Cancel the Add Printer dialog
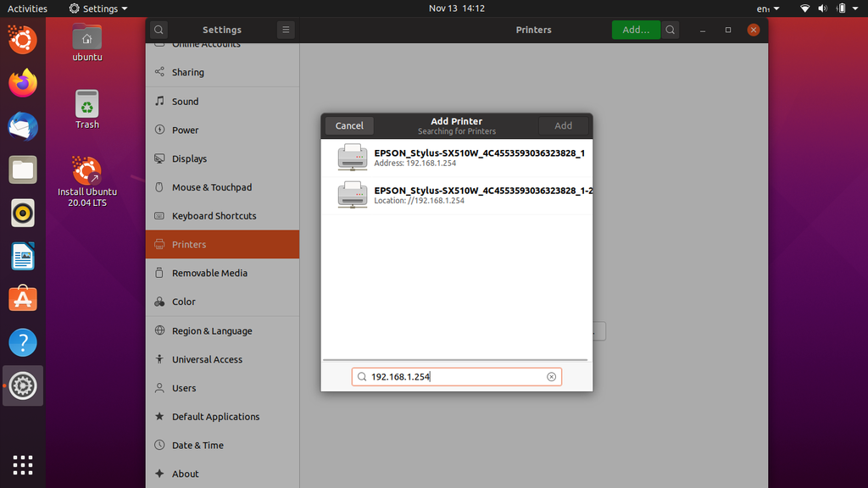The width and height of the screenshot is (868, 488). (x=349, y=125)
